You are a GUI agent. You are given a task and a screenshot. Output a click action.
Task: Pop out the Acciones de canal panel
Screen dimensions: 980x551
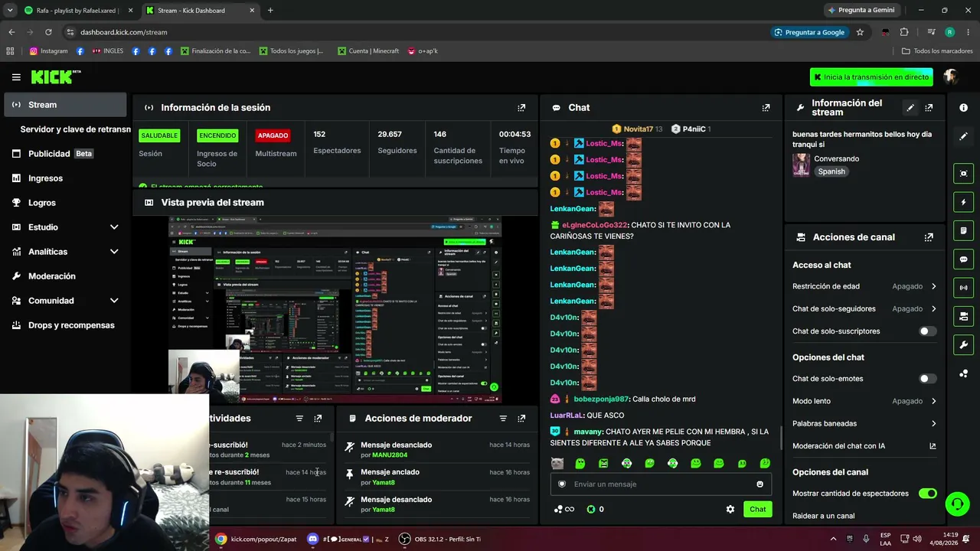[929, 237]
